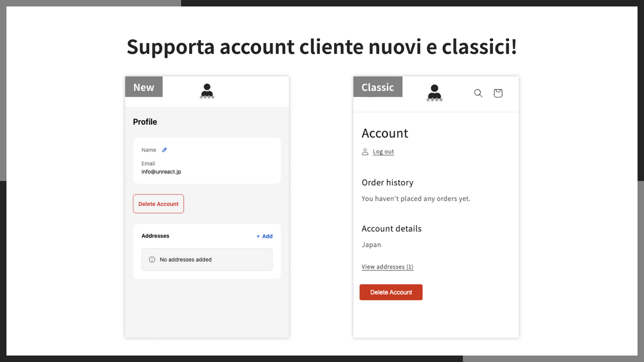This screenshot has height=362, width=644.
Task: Click the Name field label
Action: [149, 150]
